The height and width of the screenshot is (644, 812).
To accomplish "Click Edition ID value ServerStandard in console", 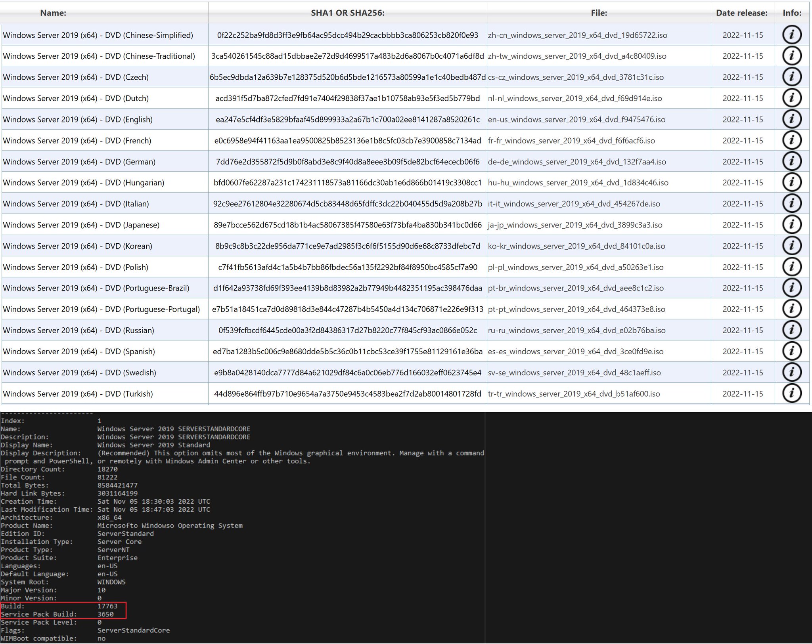I will pos(126,533).
